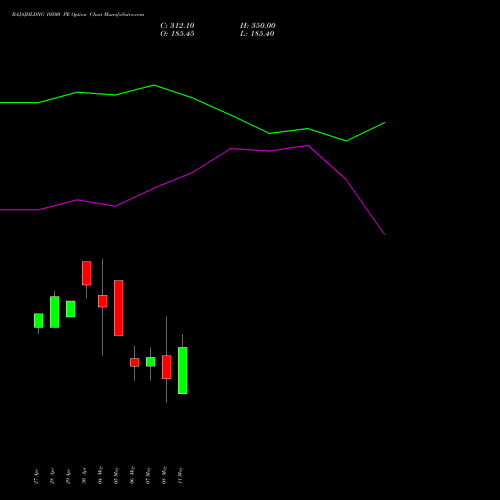Viewport: 500px width, 500px height.
Task: Select the 08 May red candlestick
Action: coord(167,367)
